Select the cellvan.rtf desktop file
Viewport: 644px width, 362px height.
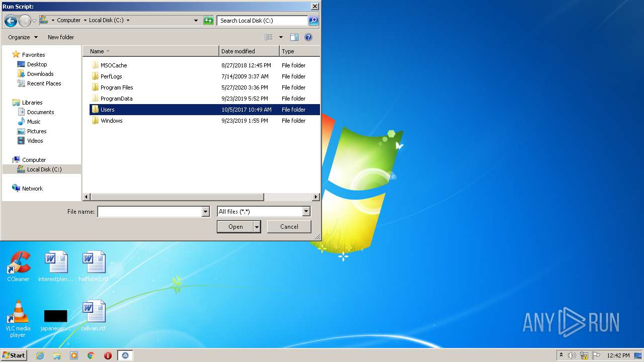click(x=94, y=316)
